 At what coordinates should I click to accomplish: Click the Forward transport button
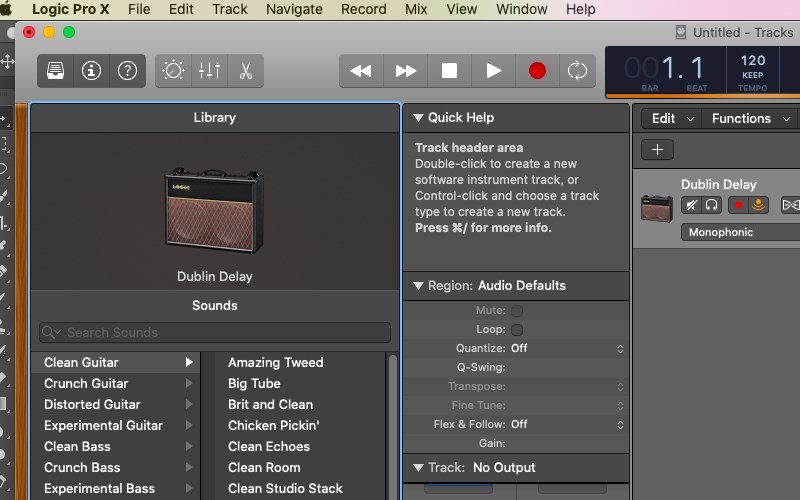pos(406,71)
